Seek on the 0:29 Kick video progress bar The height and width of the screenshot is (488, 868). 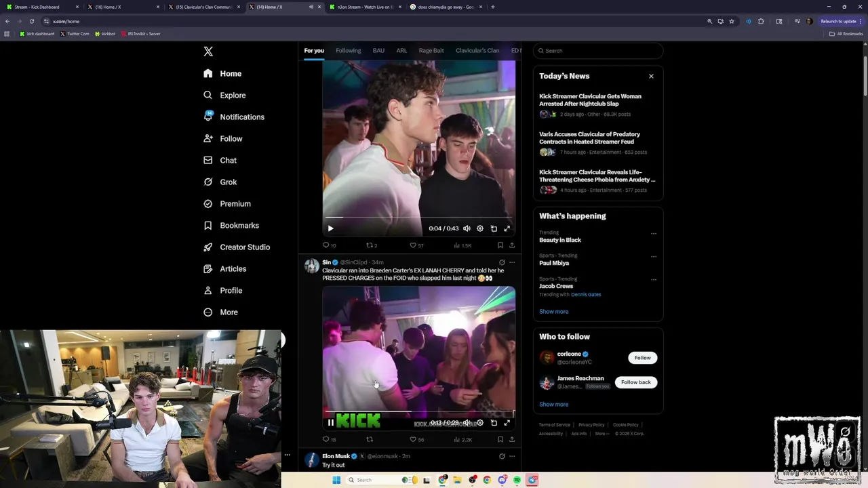418,411
